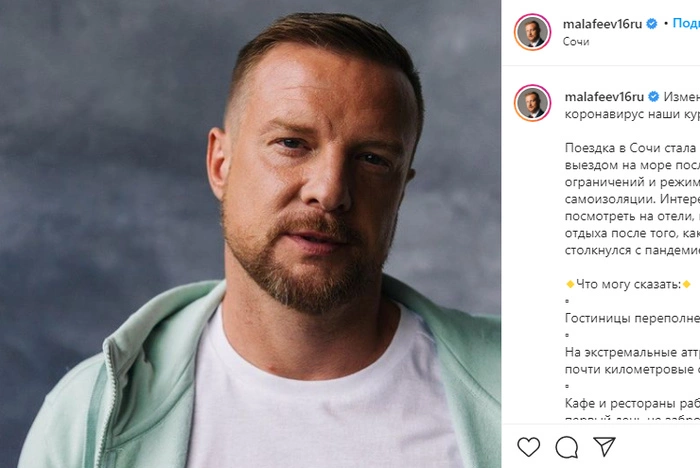Click the caption profile avatar of malafeev16ru
The height and width of the screenshot is (468, 700).
[x=532, y=103]
